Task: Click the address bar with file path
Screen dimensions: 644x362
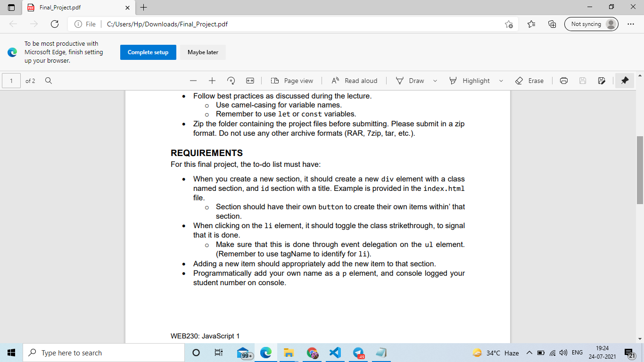Action: pyautogui.click(x=292, y=24)
